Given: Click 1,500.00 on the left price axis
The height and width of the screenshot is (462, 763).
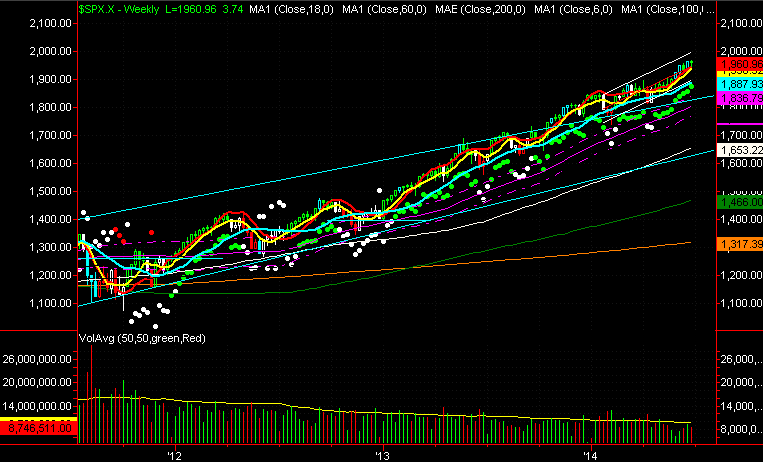Looking at the screenshot, I should (51, 191).
